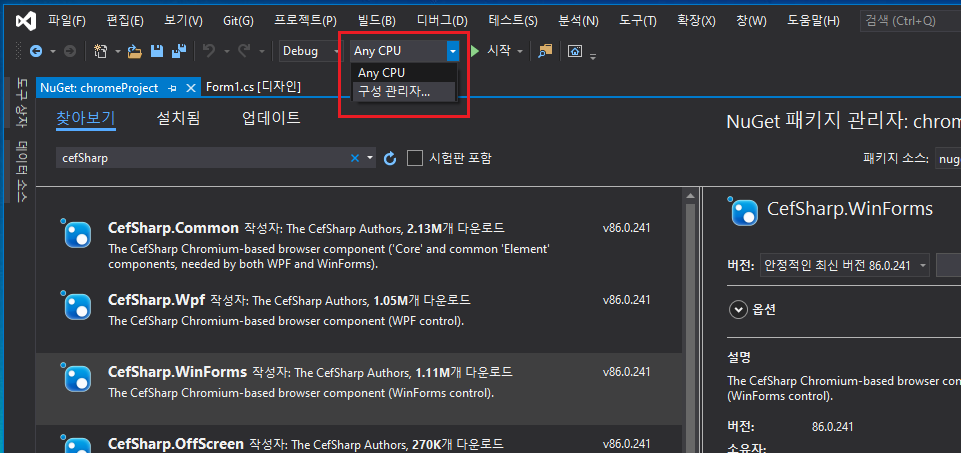Click the Redo arrow icon
Viewport: 961px width, 453px height.
coord(244,51)
